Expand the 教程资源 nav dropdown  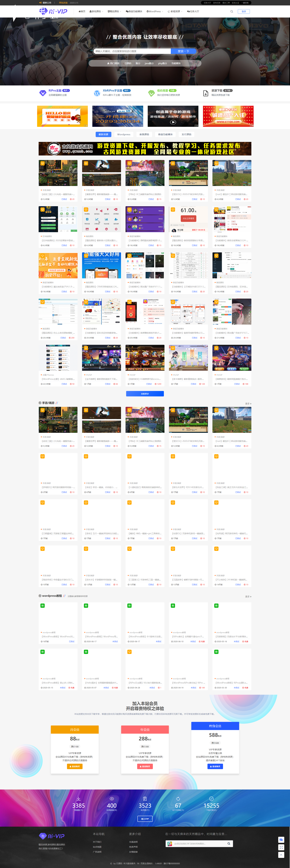(175, 11)
